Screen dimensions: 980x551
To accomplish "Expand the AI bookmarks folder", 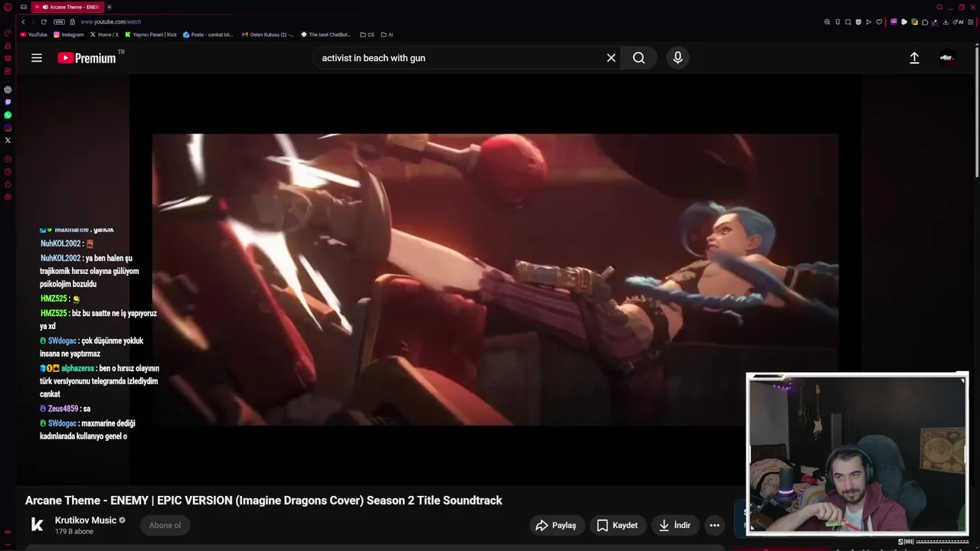I will point(387,34).
